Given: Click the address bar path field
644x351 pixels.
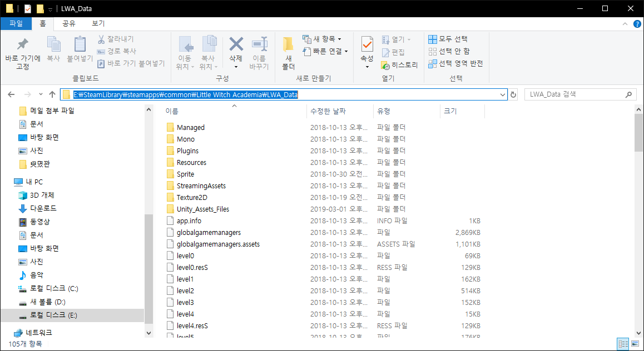Looking at the screenshot, I should click(x=284, y=95).
